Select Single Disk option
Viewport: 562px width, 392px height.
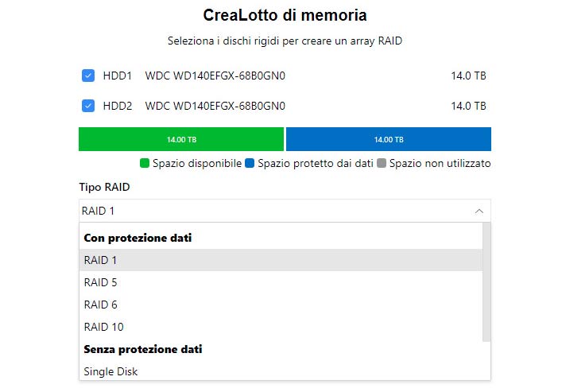coord(110,371)
